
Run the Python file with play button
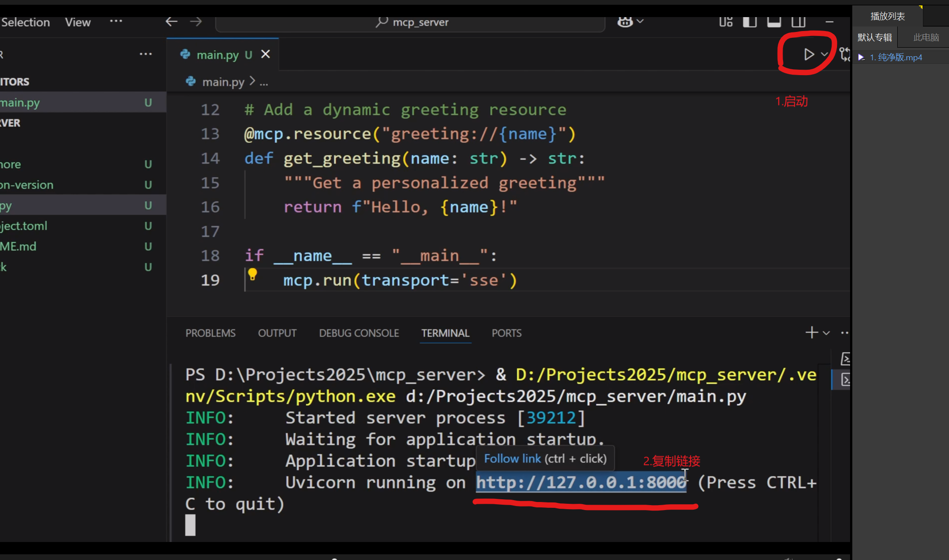click(x=809, y=54)
